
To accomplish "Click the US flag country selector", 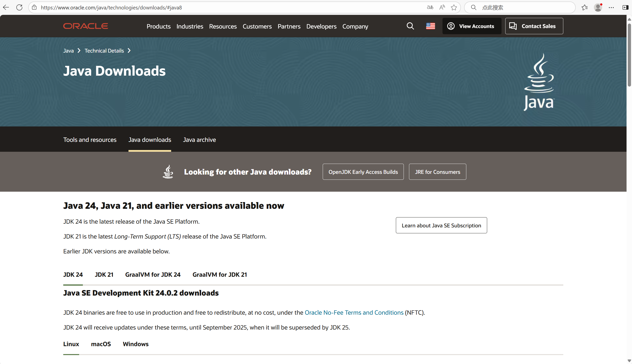I will (431, 26).
